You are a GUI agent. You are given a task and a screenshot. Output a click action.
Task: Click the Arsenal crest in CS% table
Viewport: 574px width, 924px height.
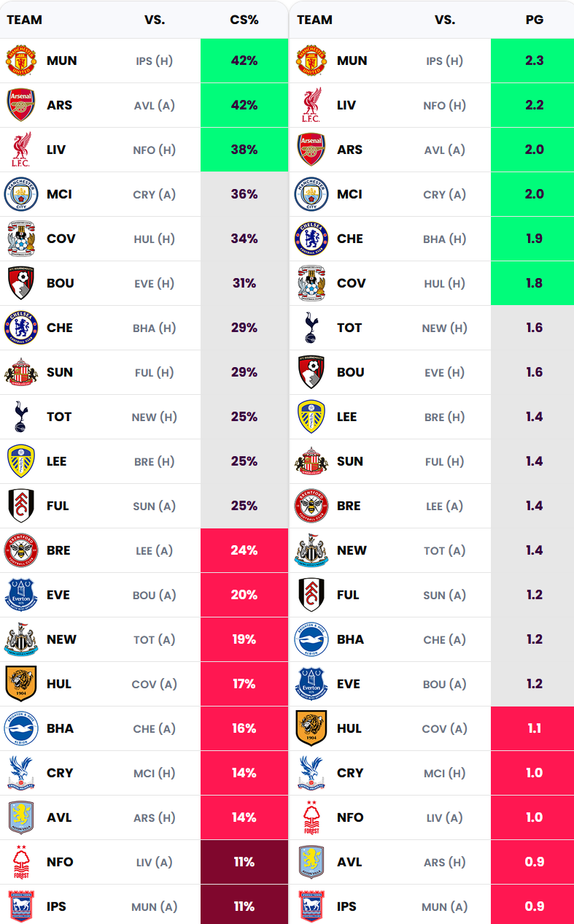coord(21,105)
